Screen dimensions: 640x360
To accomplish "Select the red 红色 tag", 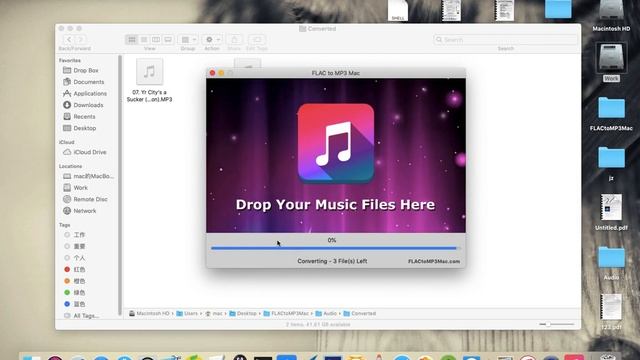I will pyautogui.click(x=75, y=269).
